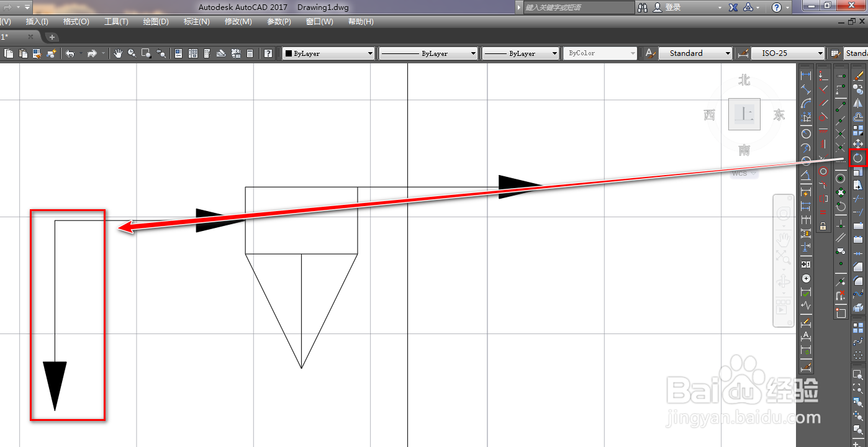Expand the redo history dropdown arrow
Screen dimensions: 868x447
tap(104, 53)
